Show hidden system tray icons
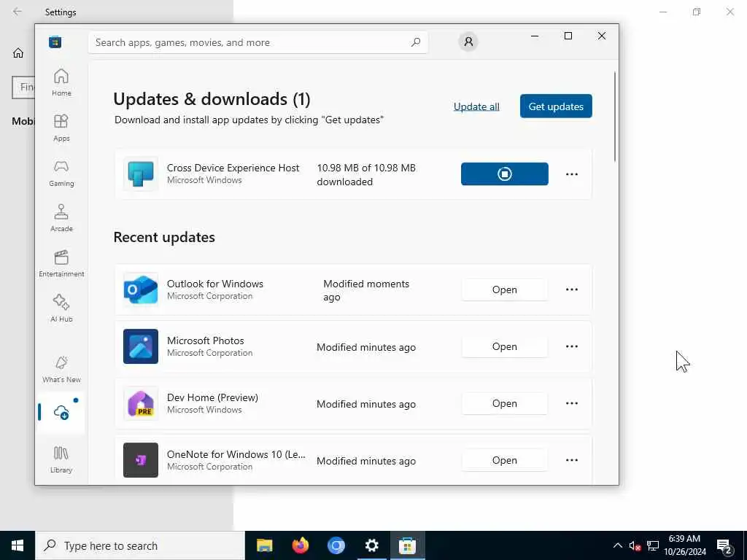 [x=617, y=545]
